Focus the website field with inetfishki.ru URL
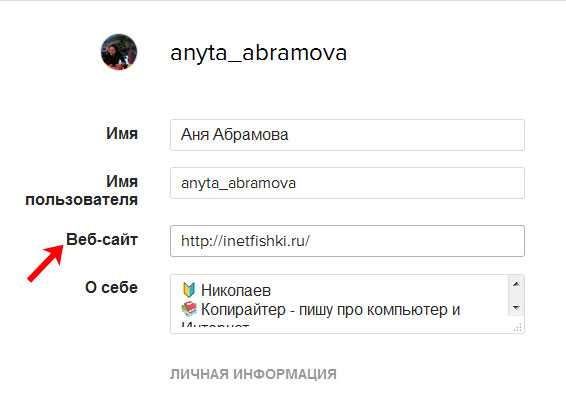The image size is (566, 394). (347, 241)
